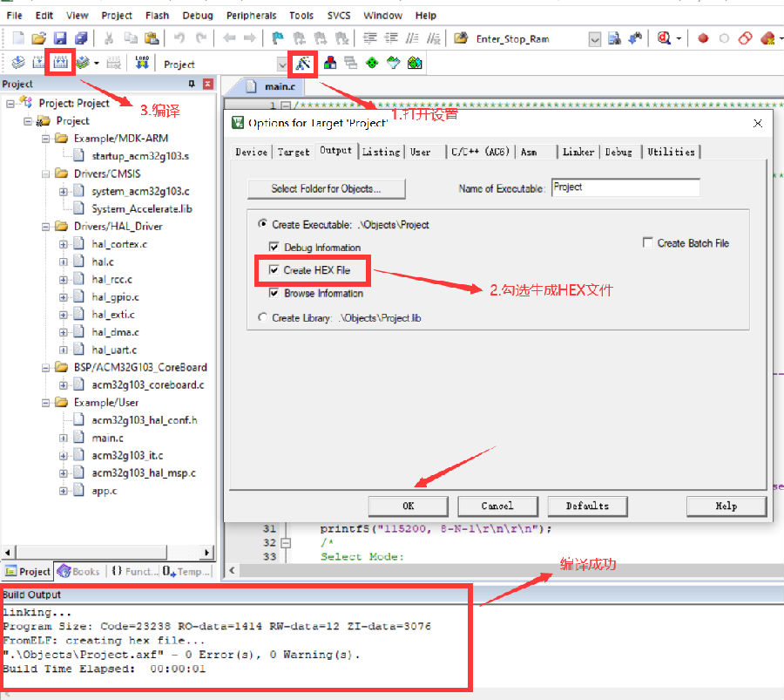
Task: Click the Options for Target wand icon
Action: [302, 63]
